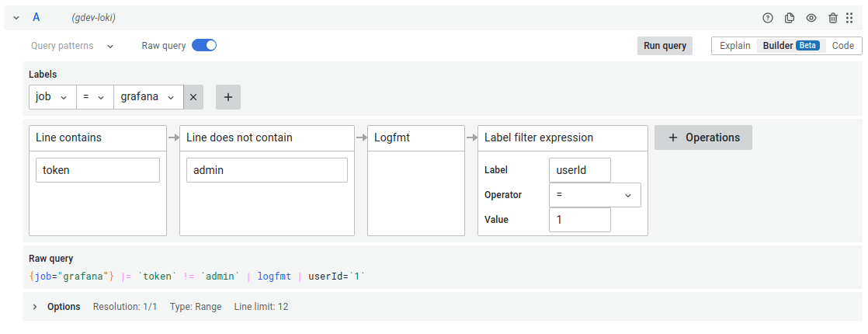Open the Query patterns dropdown
Screen dimensions: 868x334
point(72,46)
